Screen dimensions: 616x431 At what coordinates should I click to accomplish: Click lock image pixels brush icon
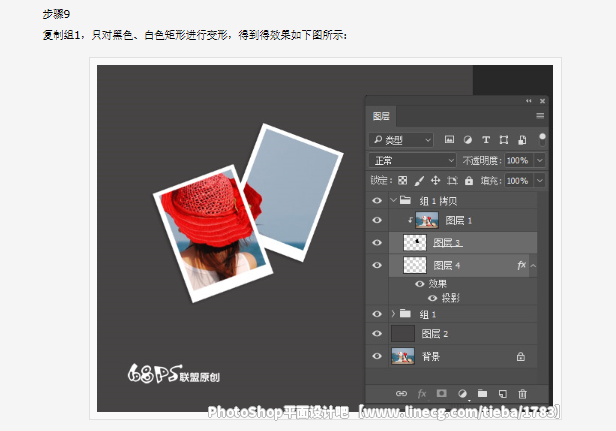[x=419, y=181]
